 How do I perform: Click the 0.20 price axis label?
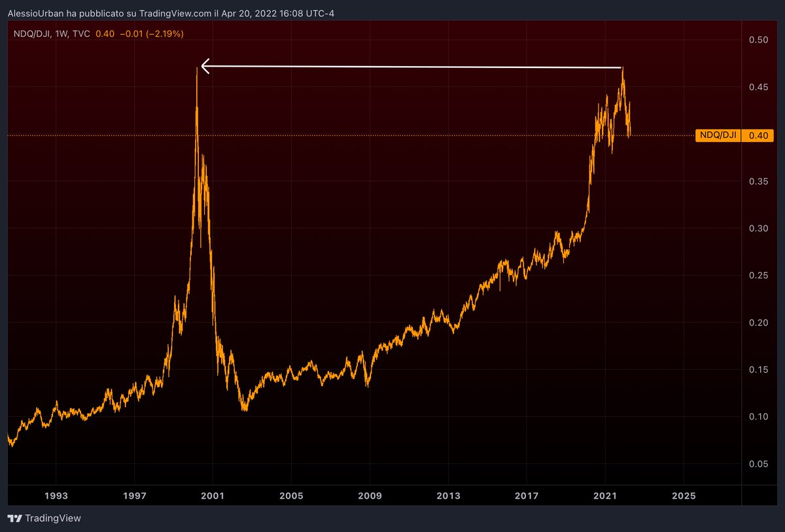pyautogui.click(x=758, y=322)
